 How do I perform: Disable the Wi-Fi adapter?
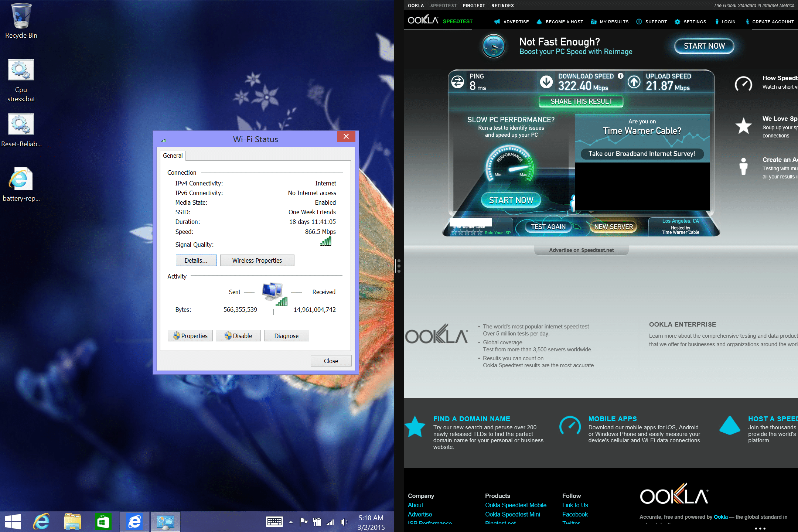pyautogui.click(x=238, y=336)
